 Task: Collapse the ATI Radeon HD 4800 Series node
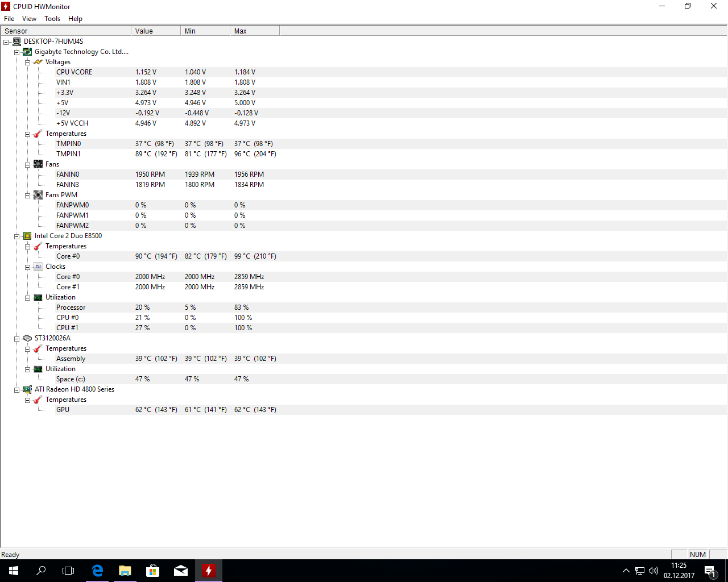17,390
